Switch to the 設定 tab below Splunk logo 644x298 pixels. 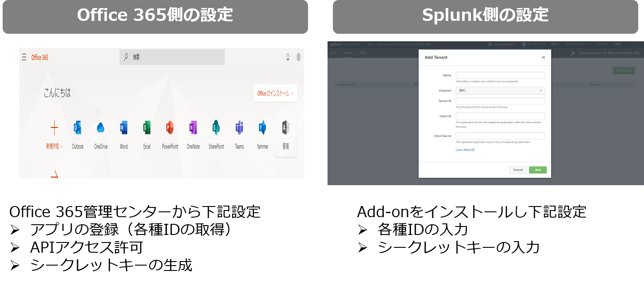(363, 53)
